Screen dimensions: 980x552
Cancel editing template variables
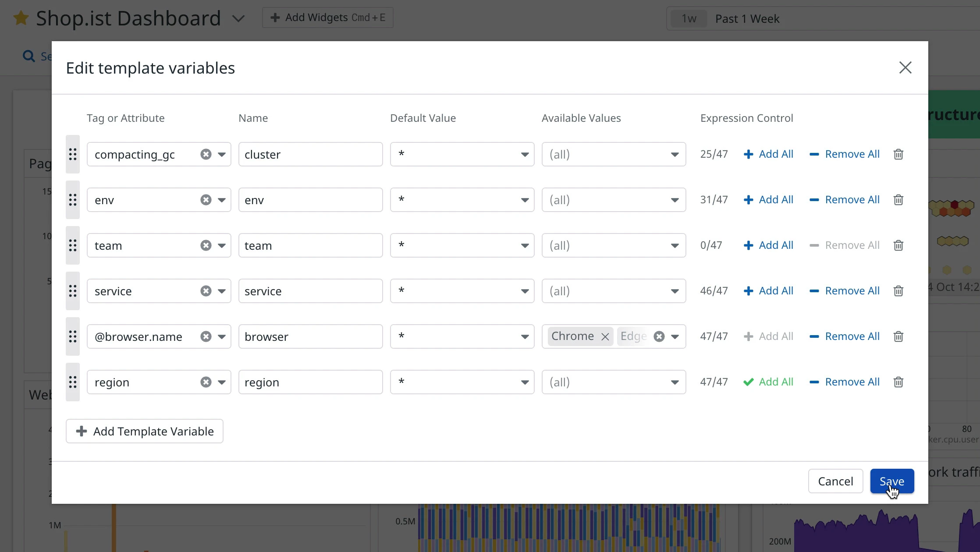pyautogui.click(x=835, y=481)
